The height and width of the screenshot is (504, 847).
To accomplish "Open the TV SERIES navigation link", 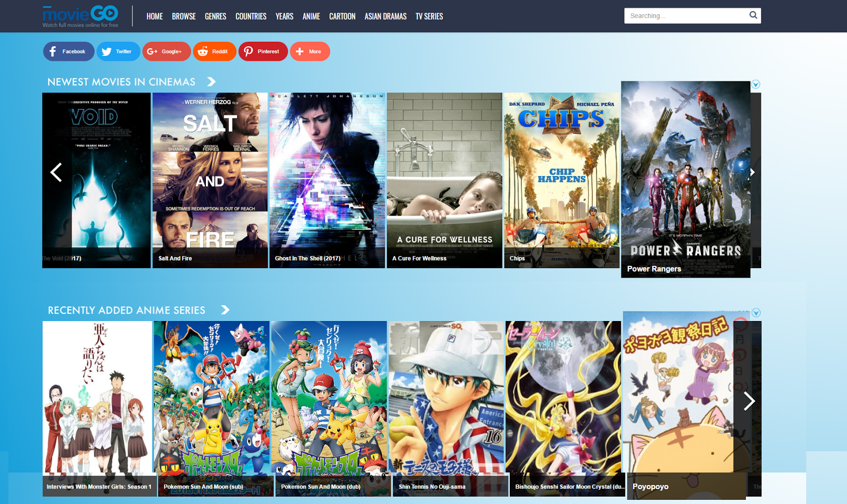I will [429, 16].
